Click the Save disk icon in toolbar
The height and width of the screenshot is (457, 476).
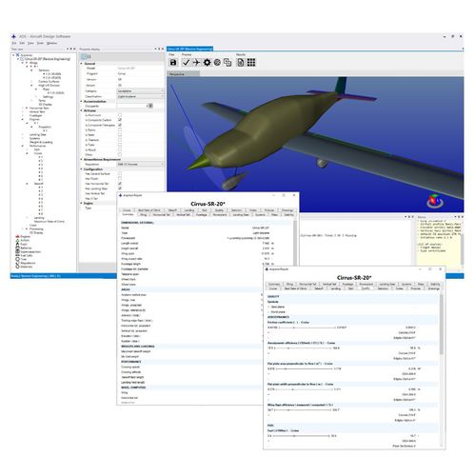coord(173,63)
